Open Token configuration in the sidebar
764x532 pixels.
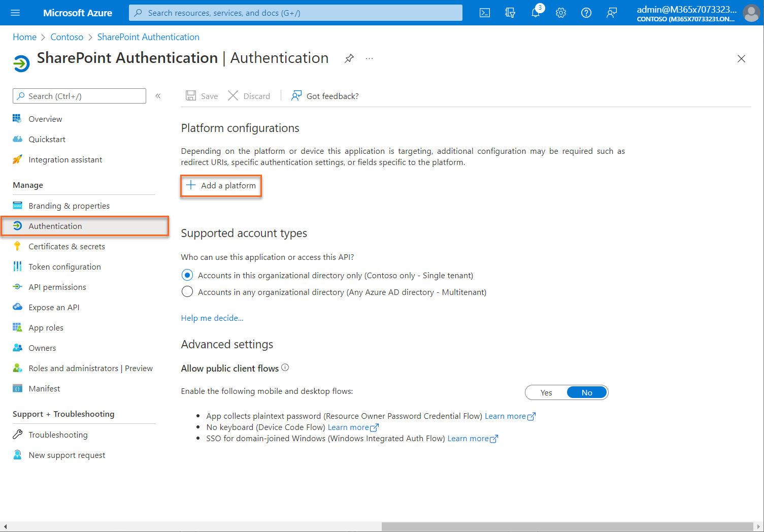click(x=64, y=267)
